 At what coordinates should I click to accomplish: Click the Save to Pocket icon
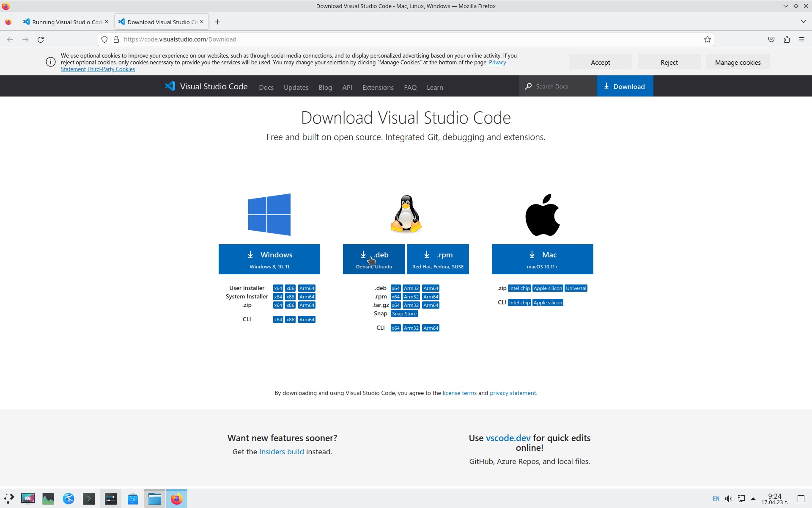[771, 39]
